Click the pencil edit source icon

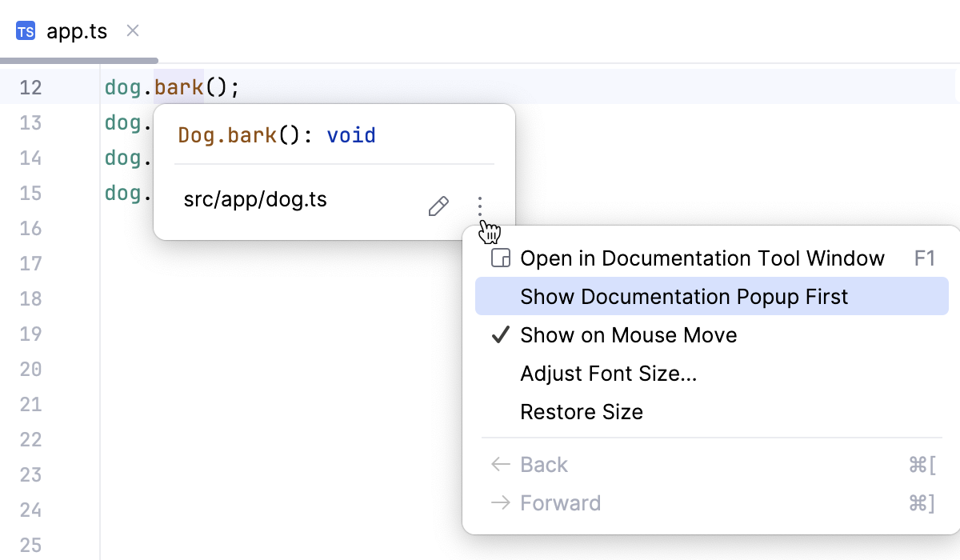pyautogui.click(x=438, y=207)
